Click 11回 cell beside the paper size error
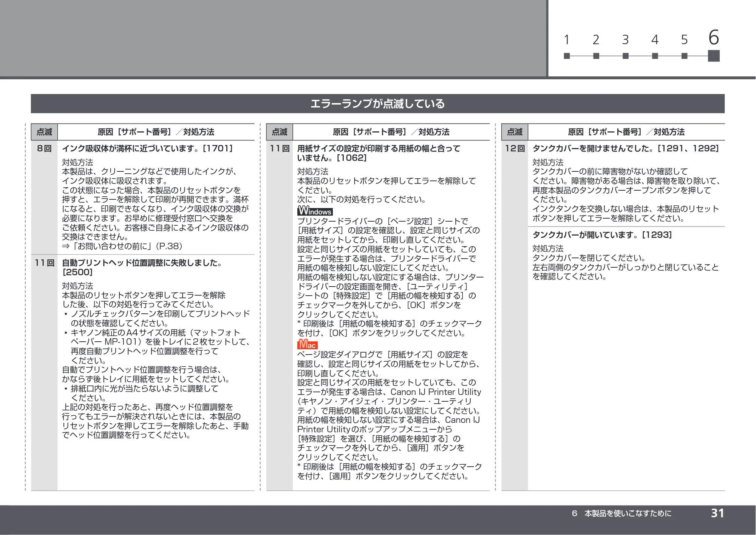Image resolution: width=756 pixels, height=535 pixels. (280, 148)
